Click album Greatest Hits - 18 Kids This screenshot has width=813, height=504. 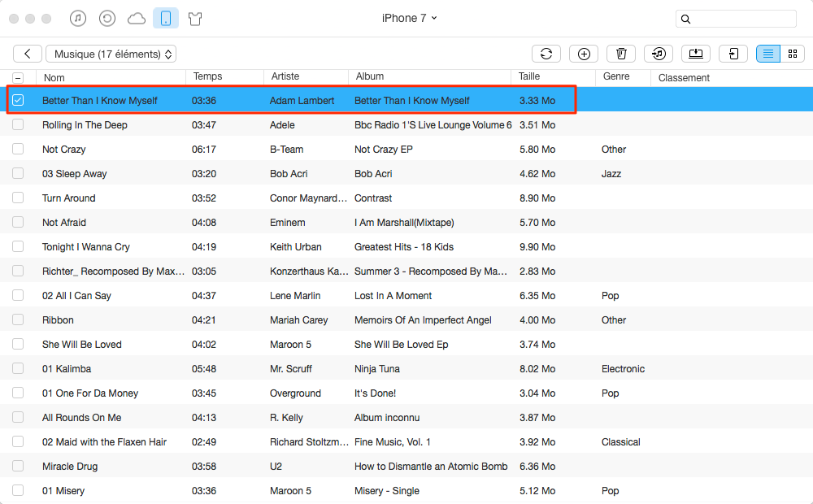[404, 247]
